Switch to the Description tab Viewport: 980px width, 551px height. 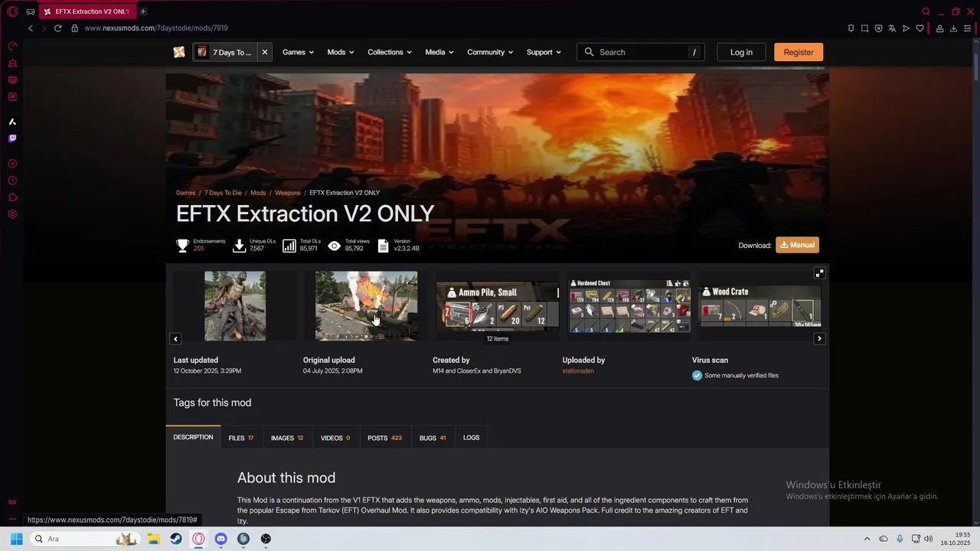click(193, 438)
